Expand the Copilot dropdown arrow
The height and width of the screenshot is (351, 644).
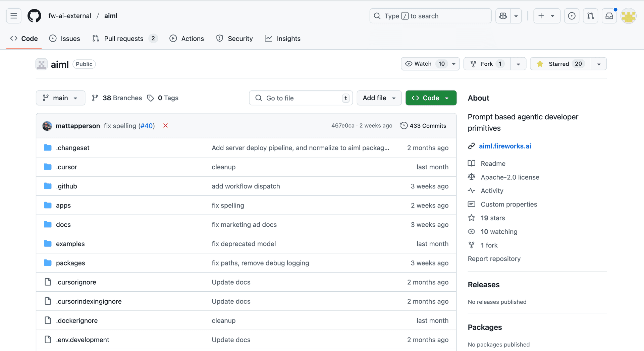[516, 16]
